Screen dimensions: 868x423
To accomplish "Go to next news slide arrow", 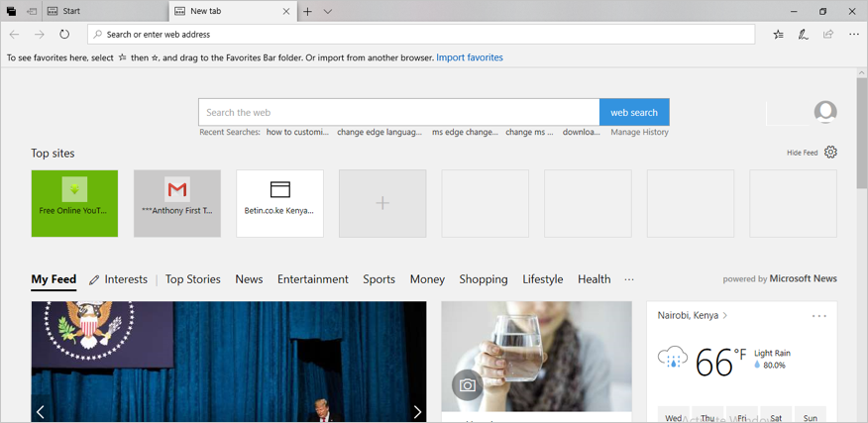I will (x=416, y=411).
